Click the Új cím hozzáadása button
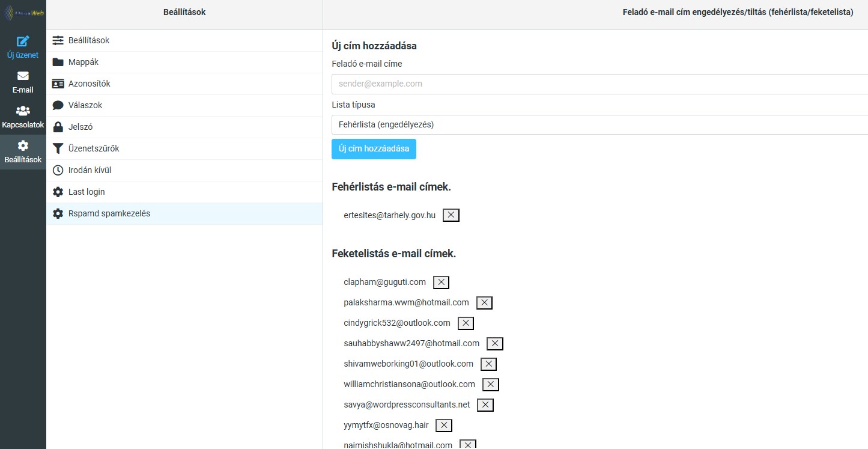868x449 pixels. coord(374,149)
